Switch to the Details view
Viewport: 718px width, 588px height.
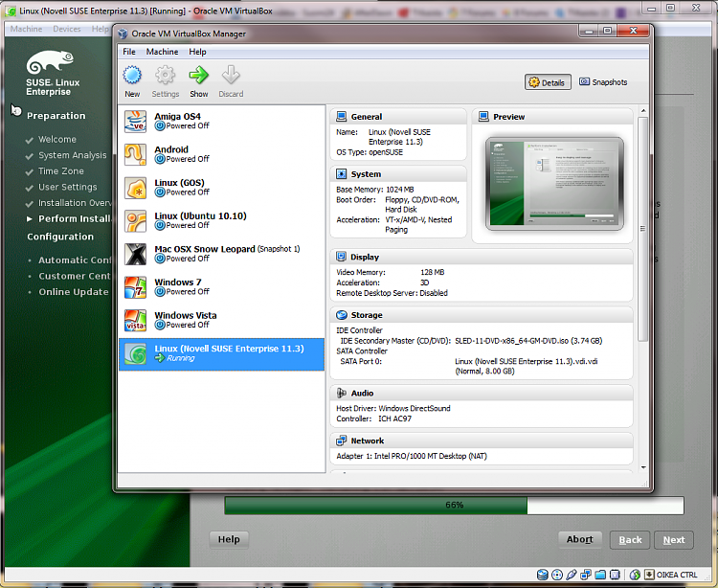pyautogui.click(x=548, y=82)
